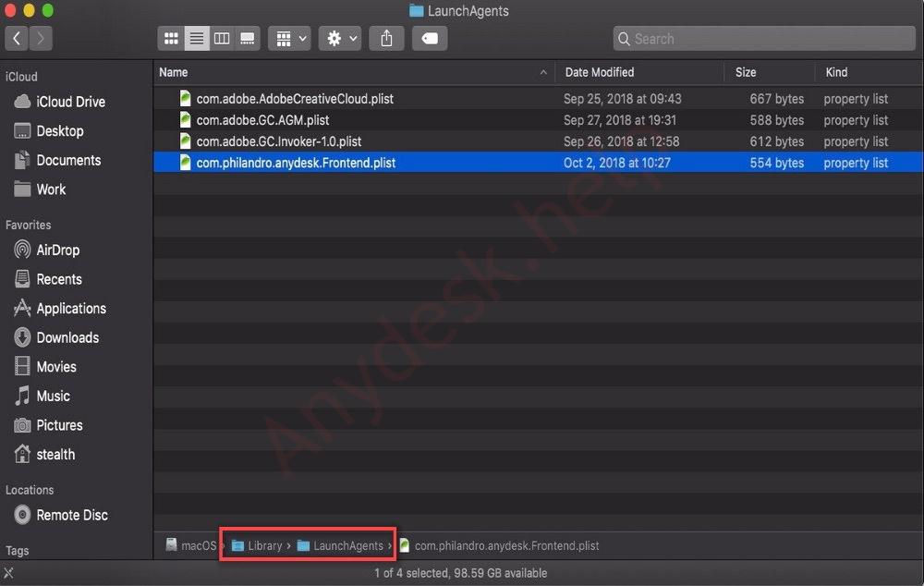The width and height of the screenshot is (924, 586).
Task: Switch to gallery view mode
Action: [247, 39]
